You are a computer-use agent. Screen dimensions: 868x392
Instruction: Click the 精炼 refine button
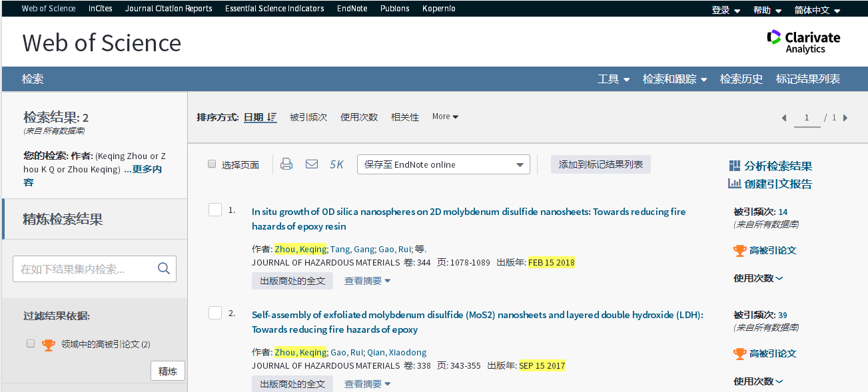point(168,371)
